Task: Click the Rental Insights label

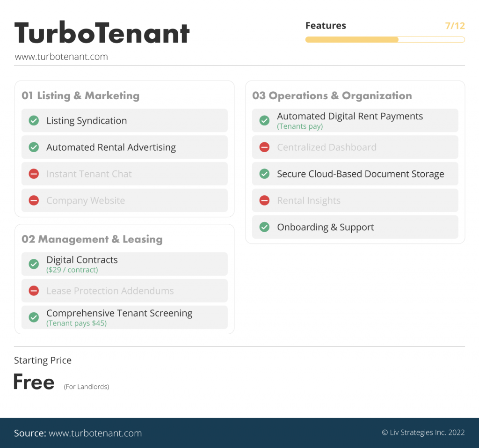Action: [x=309, y=201]
